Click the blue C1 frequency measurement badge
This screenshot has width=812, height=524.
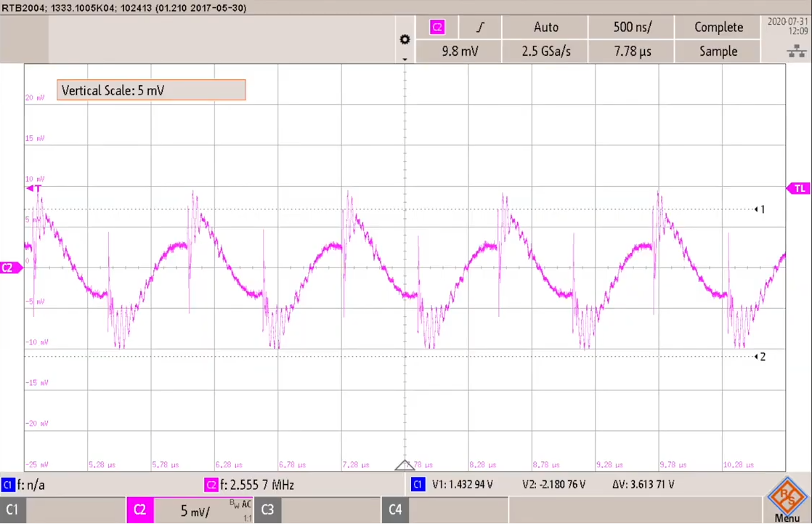pos(7,485)
